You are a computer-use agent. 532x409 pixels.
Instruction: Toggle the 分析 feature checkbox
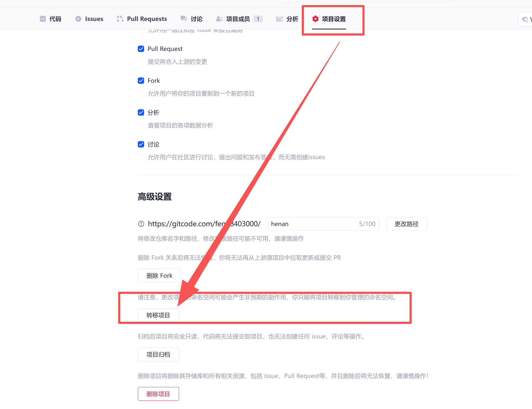141,112
